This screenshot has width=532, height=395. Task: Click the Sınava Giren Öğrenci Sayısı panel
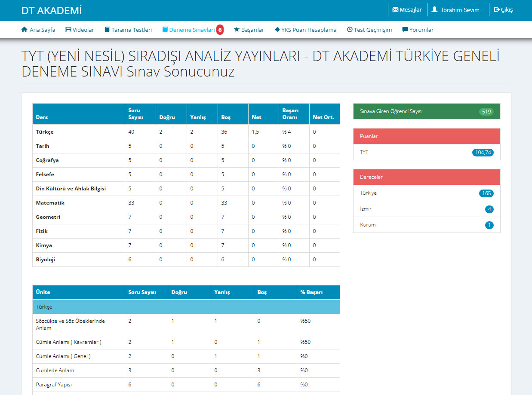pos(427,111)
